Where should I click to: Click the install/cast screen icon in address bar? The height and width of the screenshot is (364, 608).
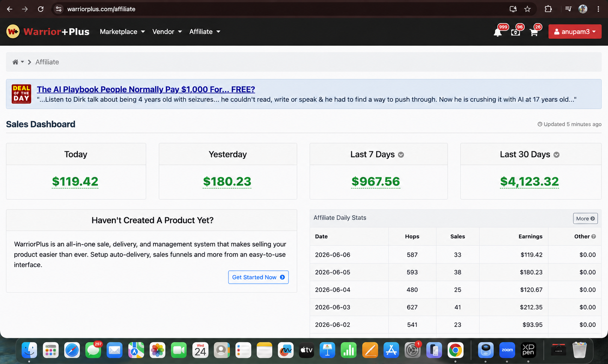tap(513, 9)
